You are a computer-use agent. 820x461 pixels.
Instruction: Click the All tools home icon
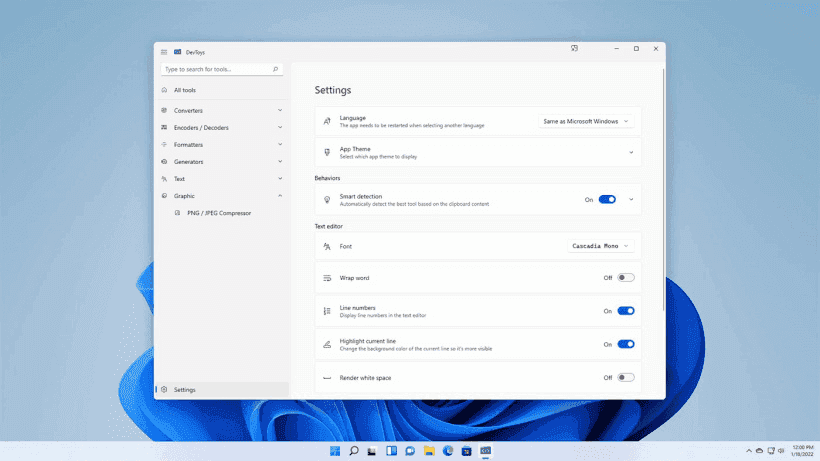[x=164, y=90]
